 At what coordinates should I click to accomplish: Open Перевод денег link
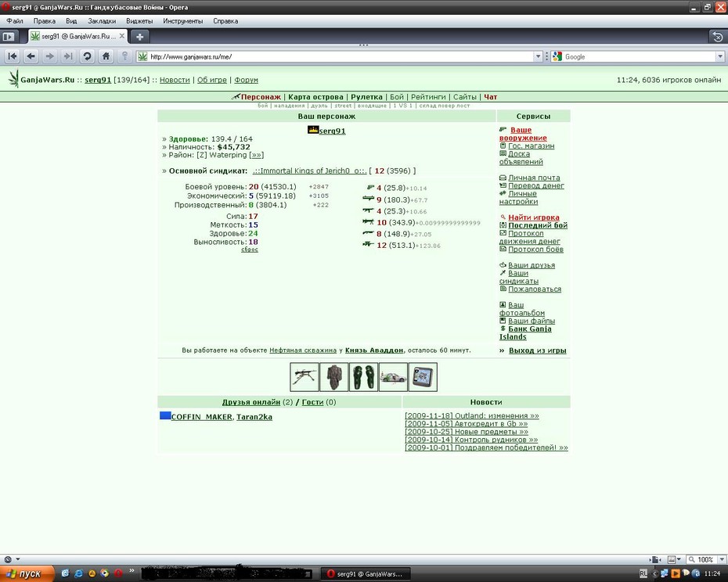pyautogui.click(x=536, y=185)
